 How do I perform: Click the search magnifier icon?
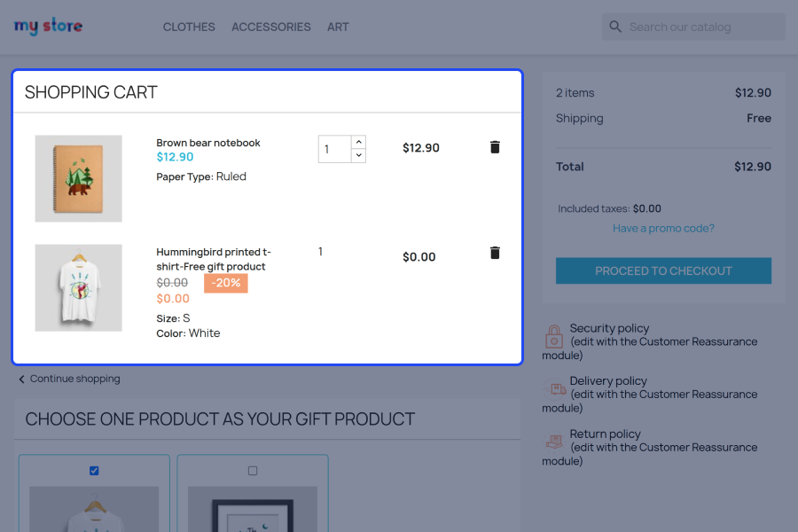(x=615, y=27)
